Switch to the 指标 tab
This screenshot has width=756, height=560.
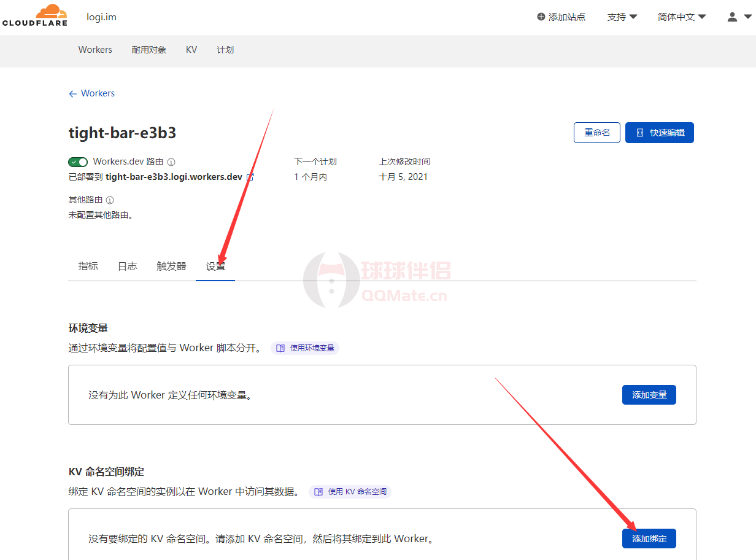point(88,266)
